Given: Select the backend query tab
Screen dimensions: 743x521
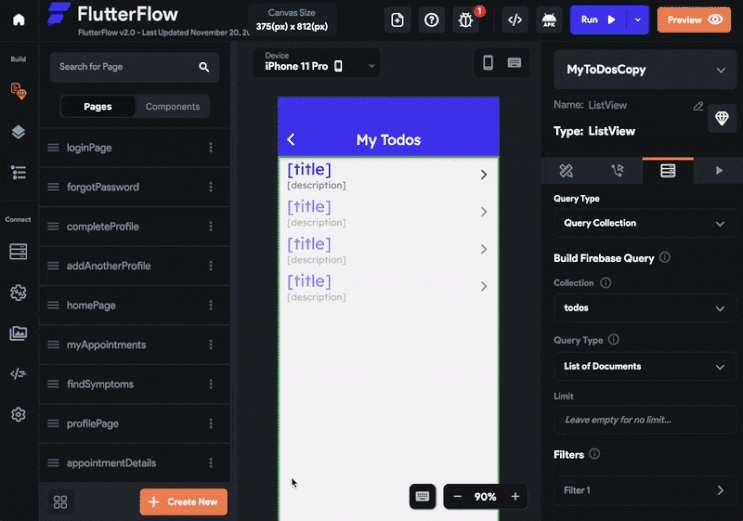Looking at the screenshot, I should click(x=668, y=171).
